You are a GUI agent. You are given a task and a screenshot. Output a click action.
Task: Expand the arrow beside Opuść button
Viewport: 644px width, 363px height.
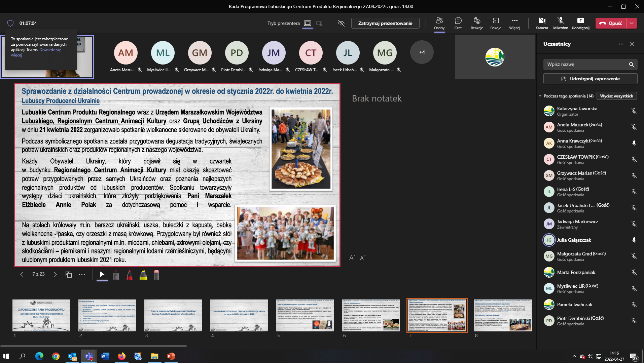coord(632,23)
